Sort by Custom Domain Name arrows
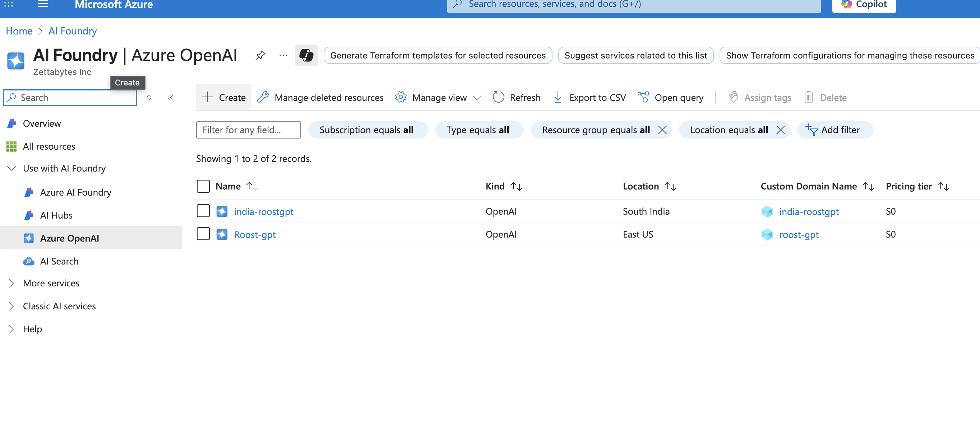The image size is (980, 440). click(869, 186)
